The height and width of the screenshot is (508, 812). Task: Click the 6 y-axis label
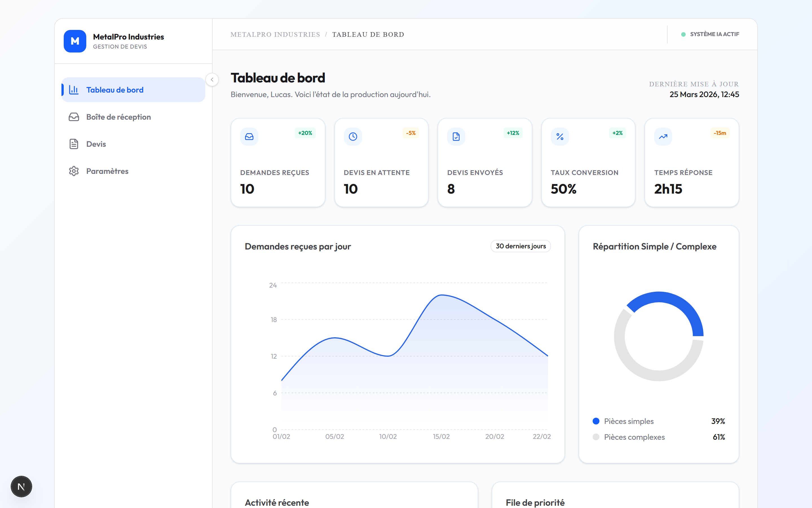[275, 393]
